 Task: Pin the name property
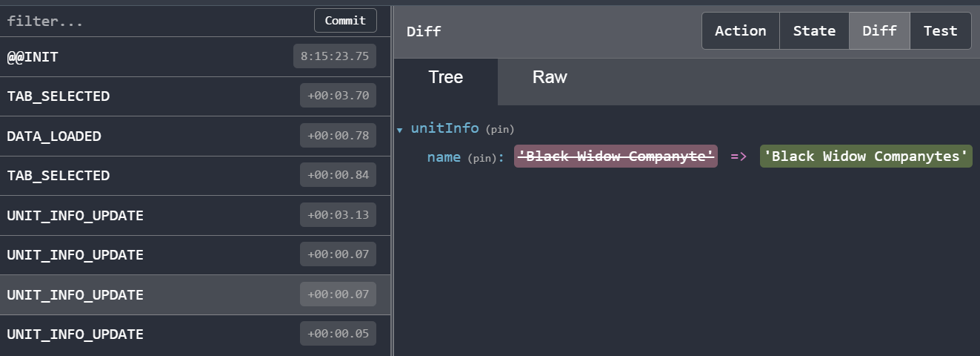click(x=485, y=157)
